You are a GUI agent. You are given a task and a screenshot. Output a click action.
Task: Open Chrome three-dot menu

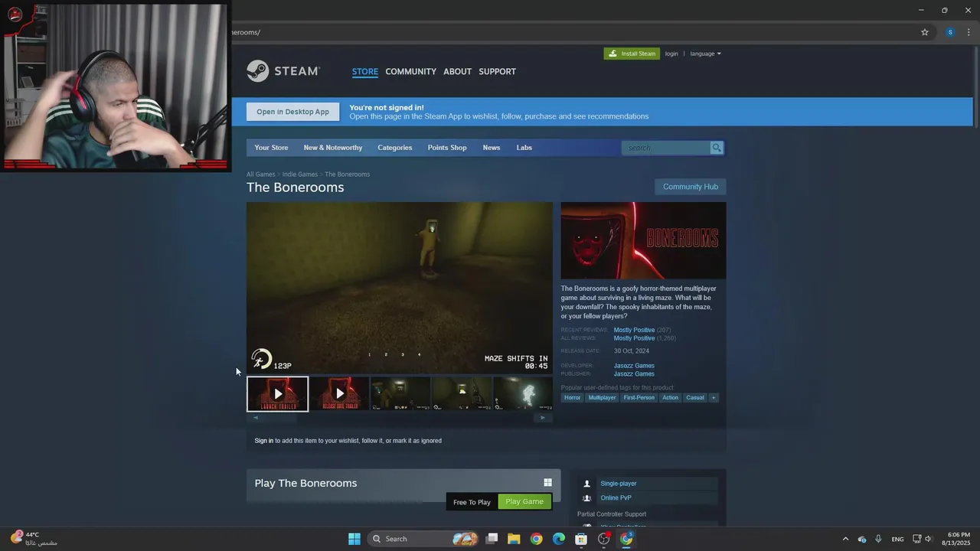pos(969,32)
